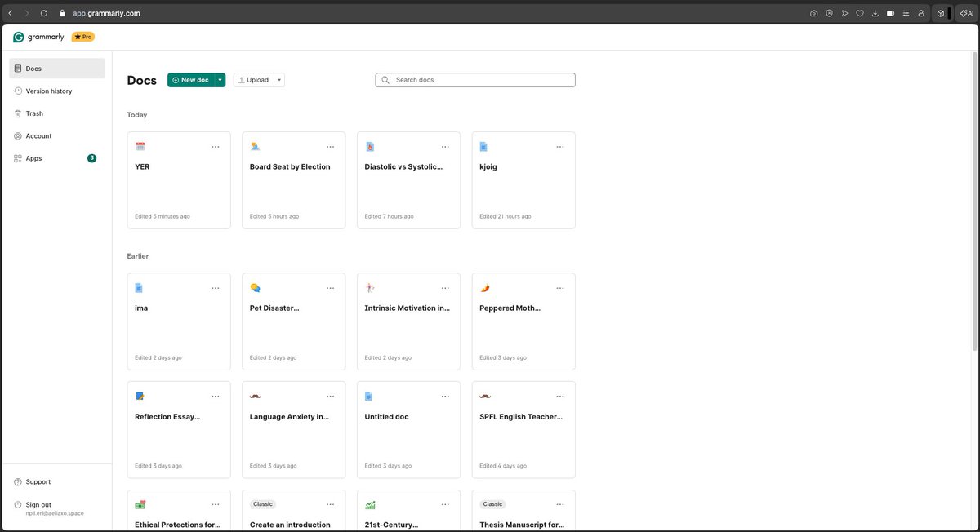980x532 pixels.
Task: Click the browser camera snapshot icon
Action: [x=813, y=13]
